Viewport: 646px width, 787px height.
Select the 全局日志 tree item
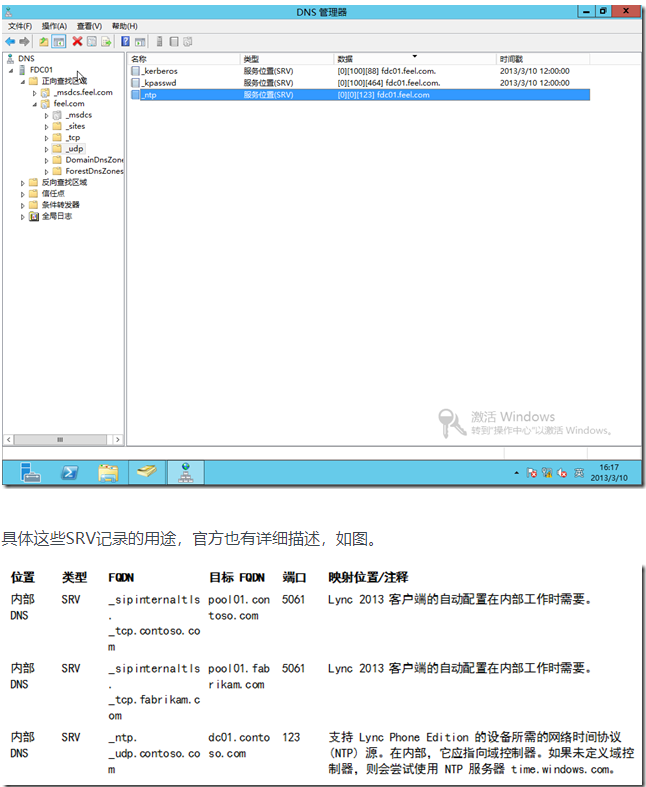(57, 216)
